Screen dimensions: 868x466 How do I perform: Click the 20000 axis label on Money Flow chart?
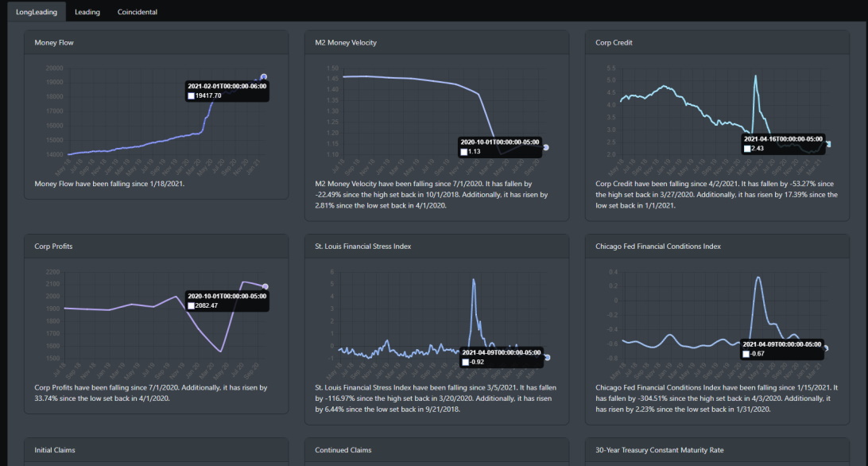click(54, 68)
